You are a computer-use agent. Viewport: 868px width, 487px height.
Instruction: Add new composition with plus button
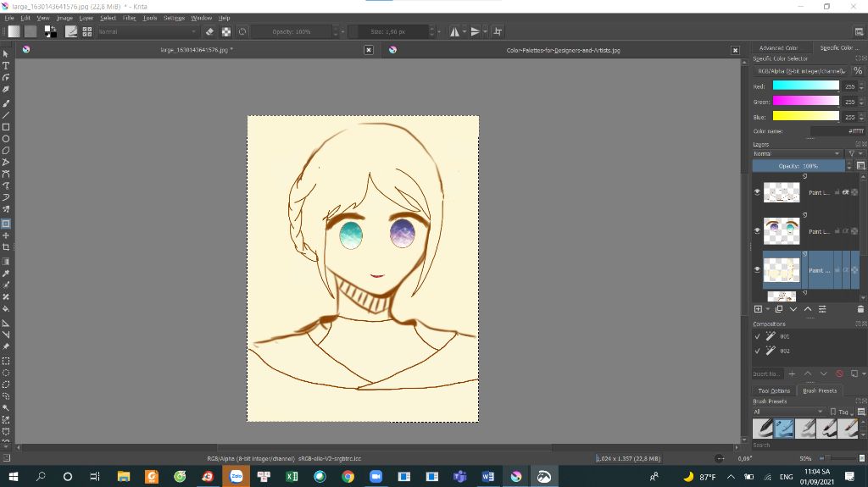(x=792, y=374)
